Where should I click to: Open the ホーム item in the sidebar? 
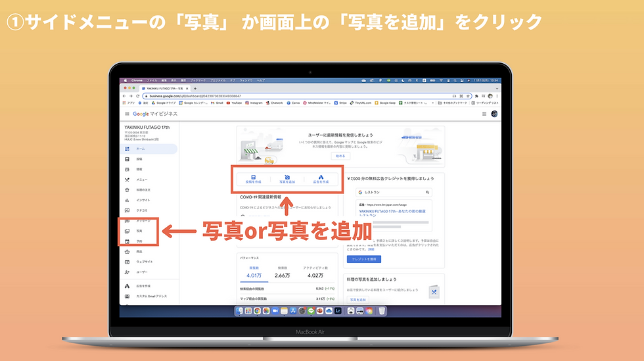coord(150,149)
